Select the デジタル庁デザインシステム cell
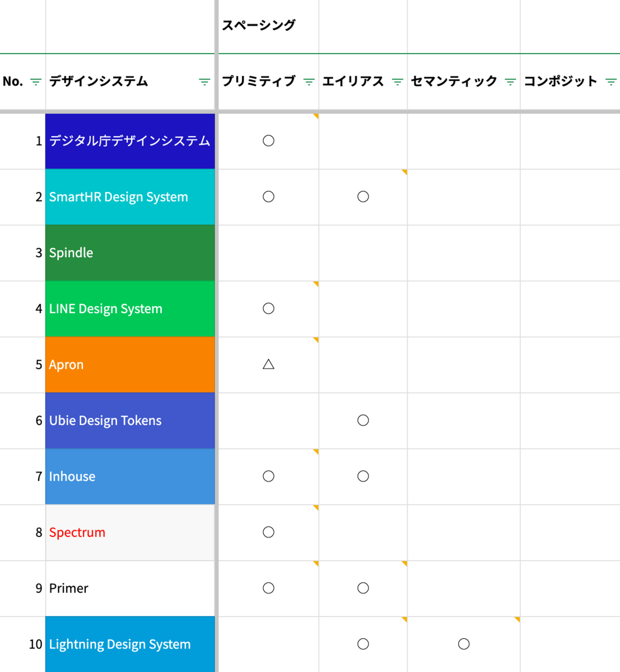 coord(130,141)
